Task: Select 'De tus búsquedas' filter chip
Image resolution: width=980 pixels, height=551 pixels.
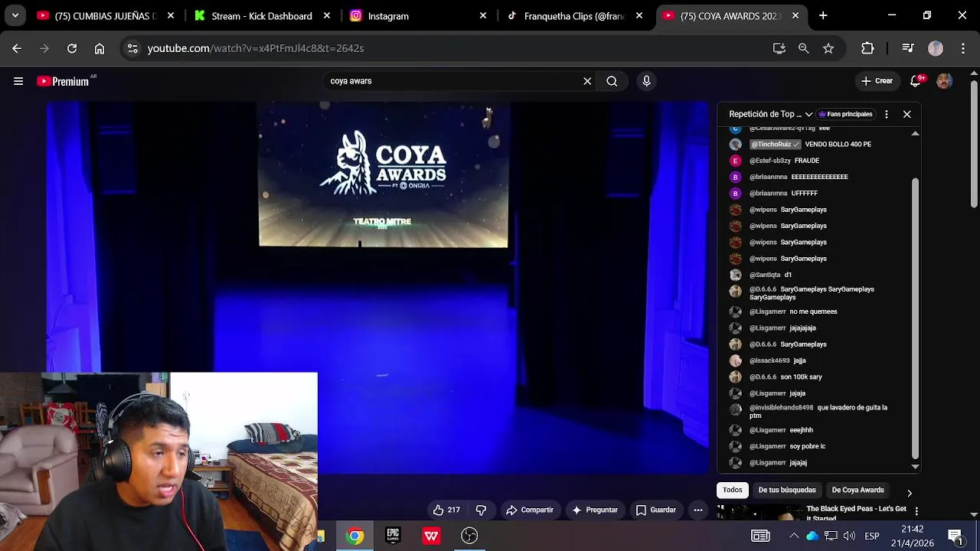Action: pos(787,490)
